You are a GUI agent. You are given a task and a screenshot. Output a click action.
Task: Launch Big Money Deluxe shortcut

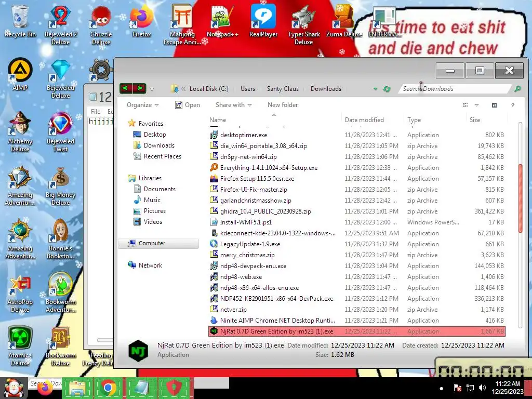tap(60, 185)
